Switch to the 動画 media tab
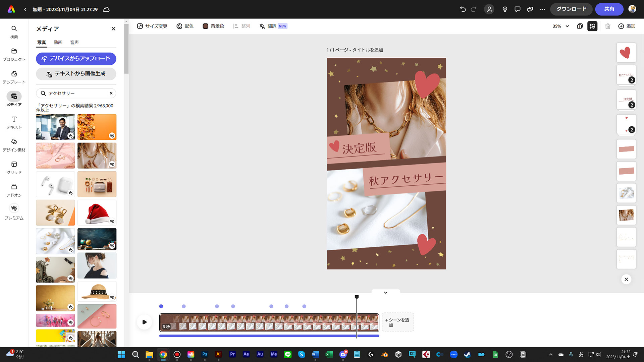 (x=58, y=42)
